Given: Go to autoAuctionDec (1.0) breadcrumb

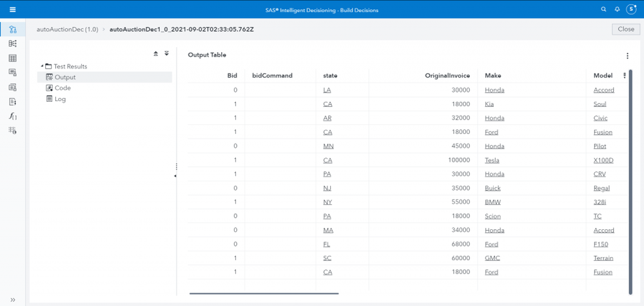Looking at the screenshot, I should coord(67,30).
